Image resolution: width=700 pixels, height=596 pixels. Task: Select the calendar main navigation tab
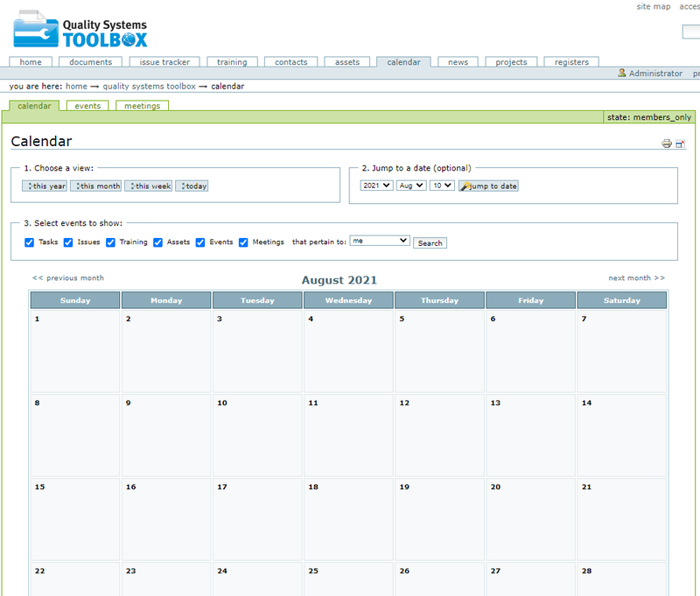coord(403,62)
